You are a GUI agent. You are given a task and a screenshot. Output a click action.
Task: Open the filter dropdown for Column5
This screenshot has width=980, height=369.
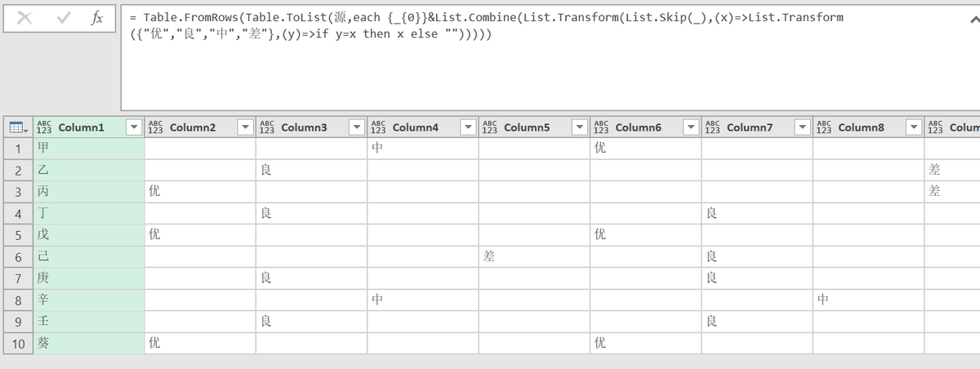coord(579,127)
